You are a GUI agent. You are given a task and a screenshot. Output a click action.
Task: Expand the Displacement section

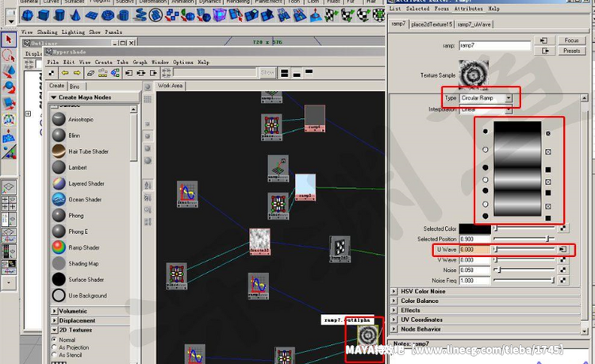point(54,320)
